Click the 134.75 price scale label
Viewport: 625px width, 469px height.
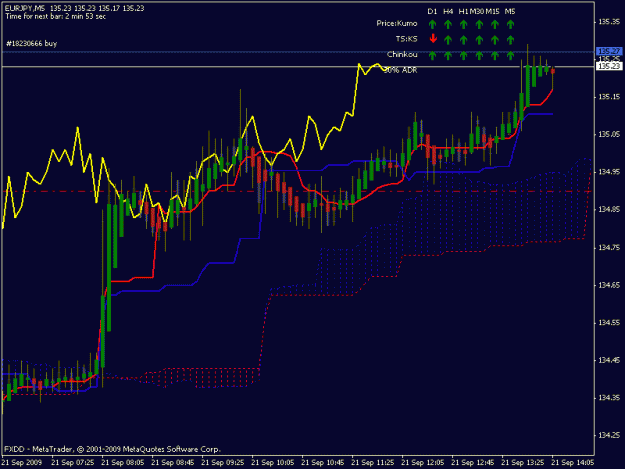click(609, 247)
